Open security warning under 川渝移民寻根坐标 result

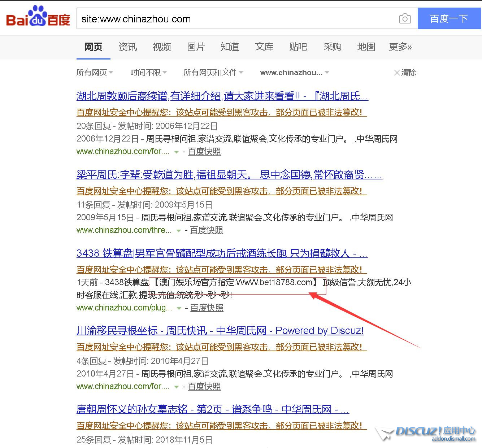pyautogui.click(x=222, y=347)
